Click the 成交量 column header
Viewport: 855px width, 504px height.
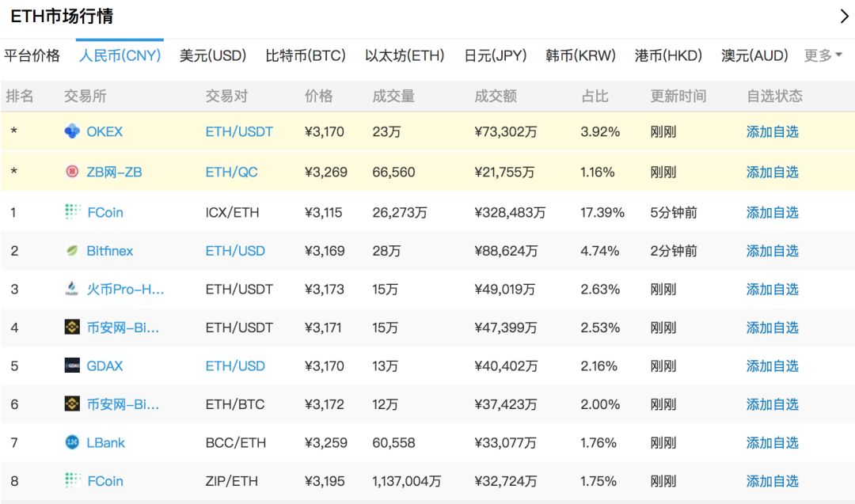(x=393, y=97)
